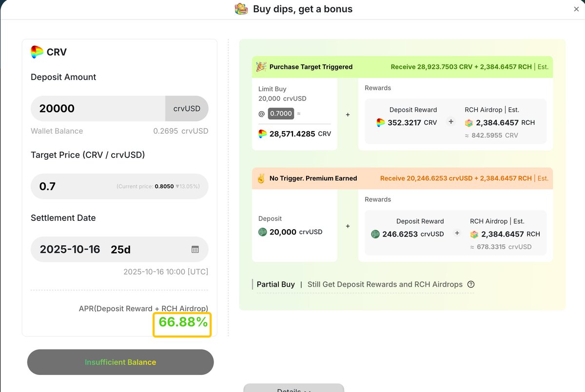Open the Partial Buy help question mark
This screenshot has height=392, width=585.
tap(471, 284)
